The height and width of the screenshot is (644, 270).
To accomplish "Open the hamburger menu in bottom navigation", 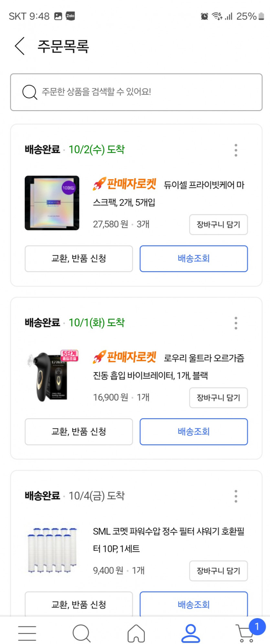I will tap(27, 633).
